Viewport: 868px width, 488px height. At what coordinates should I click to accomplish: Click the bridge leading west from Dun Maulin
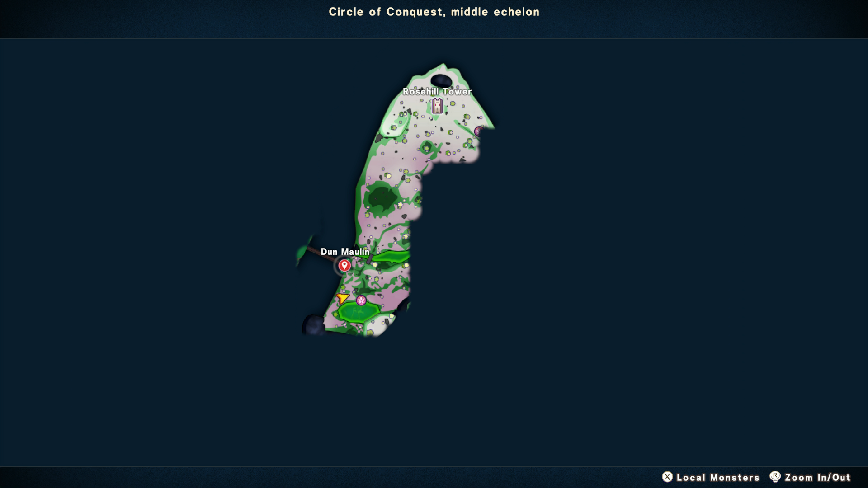[321, 254]
